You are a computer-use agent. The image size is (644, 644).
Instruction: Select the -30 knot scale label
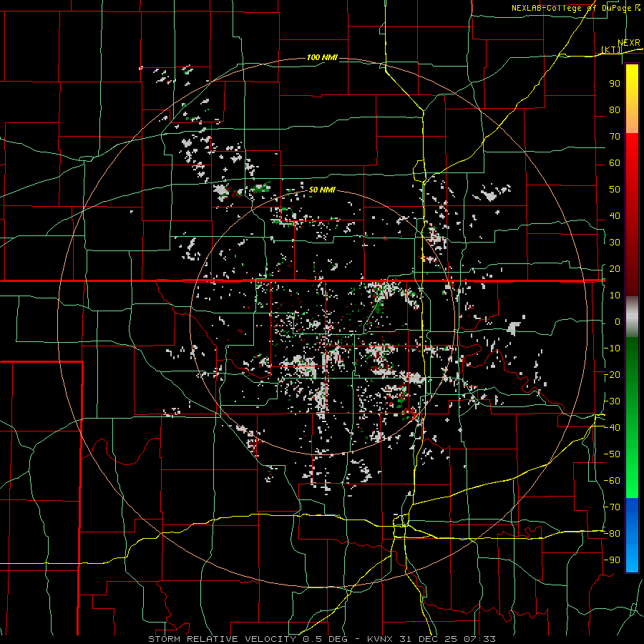click(612, 401)
